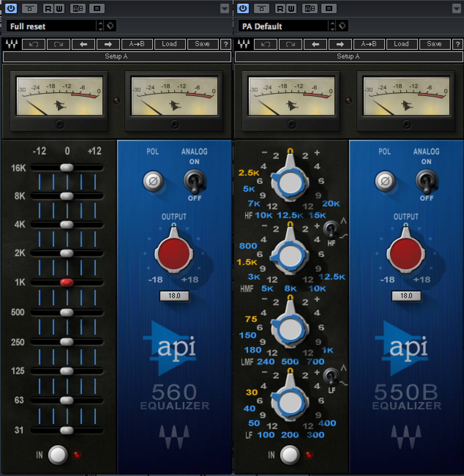The image size is (464, 476).
Task: Step presets with arrows beside PA Default
Action: click(332, 26)
